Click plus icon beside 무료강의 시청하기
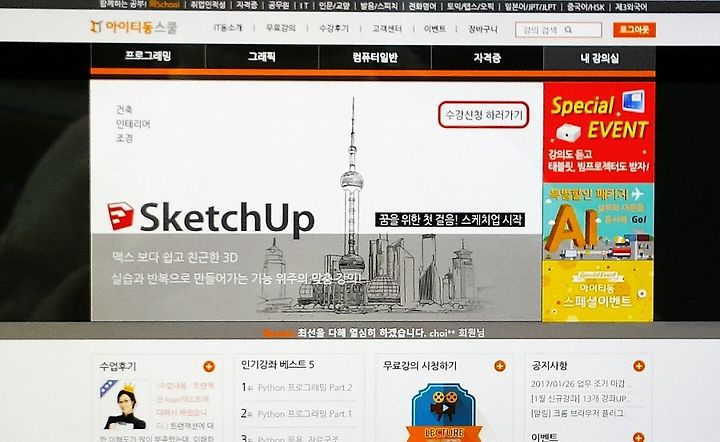The height and width of the screenshot is (442, 720). (500, 366)
